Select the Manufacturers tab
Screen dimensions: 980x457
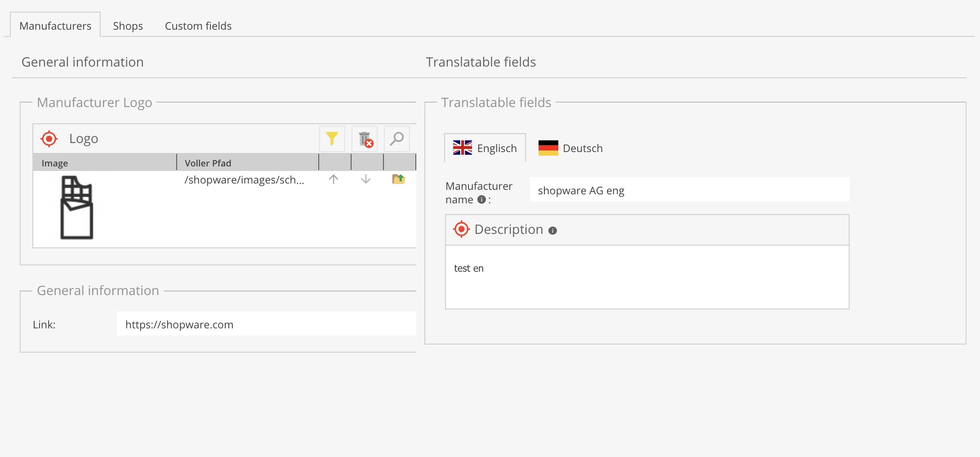pyautogui.click(x=55, y=26)
